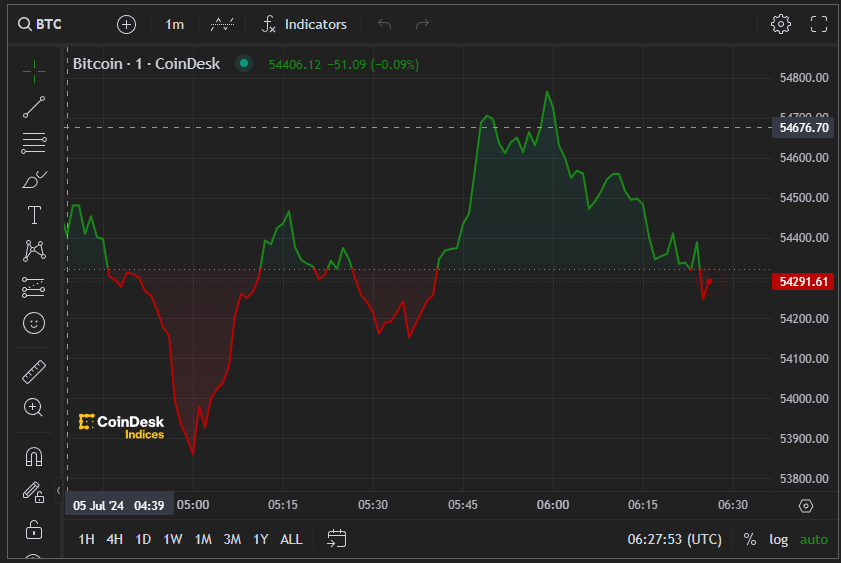Toggle auto scale

point(814,539)
